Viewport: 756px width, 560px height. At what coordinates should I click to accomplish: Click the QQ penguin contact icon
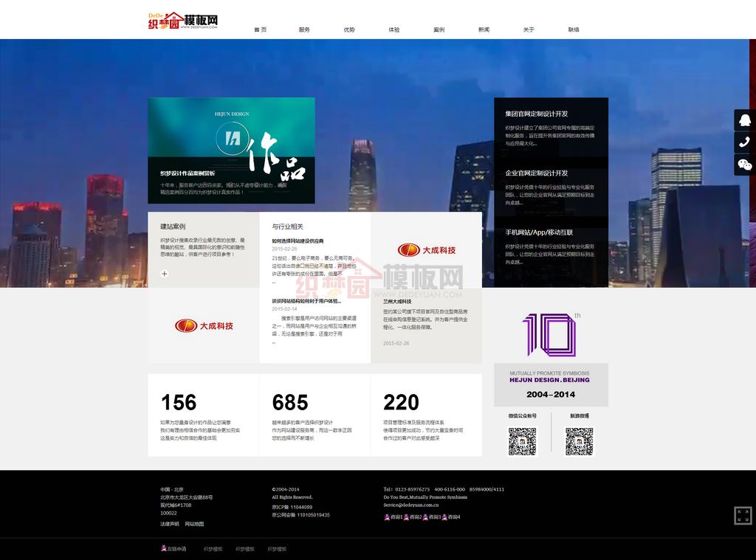[744, 120]
